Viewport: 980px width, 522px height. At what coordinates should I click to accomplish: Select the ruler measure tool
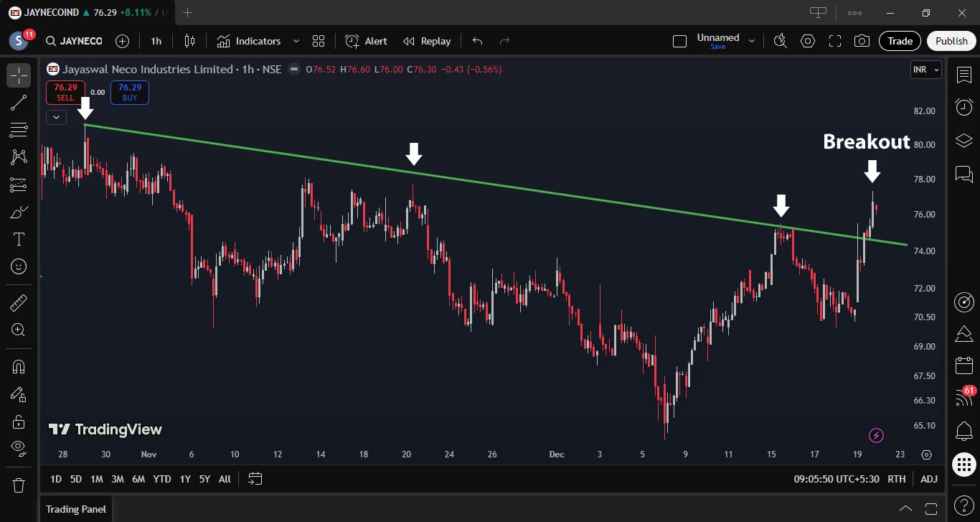[19, 303]
